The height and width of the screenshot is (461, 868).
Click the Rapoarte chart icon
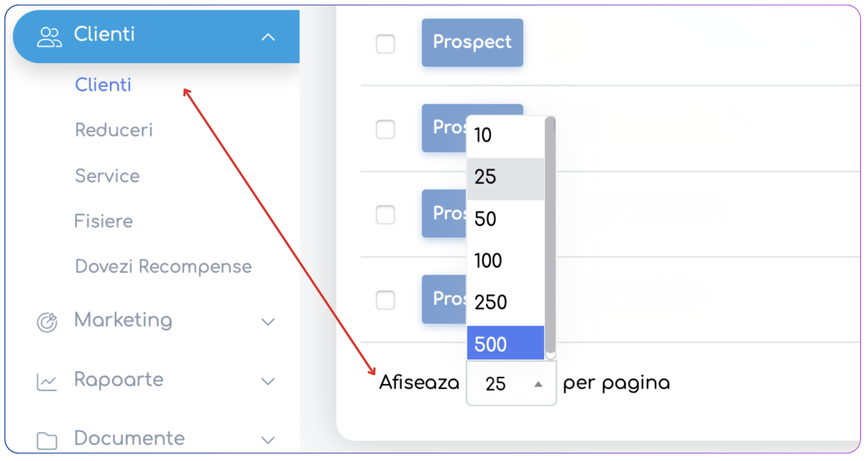click(47, 382)
